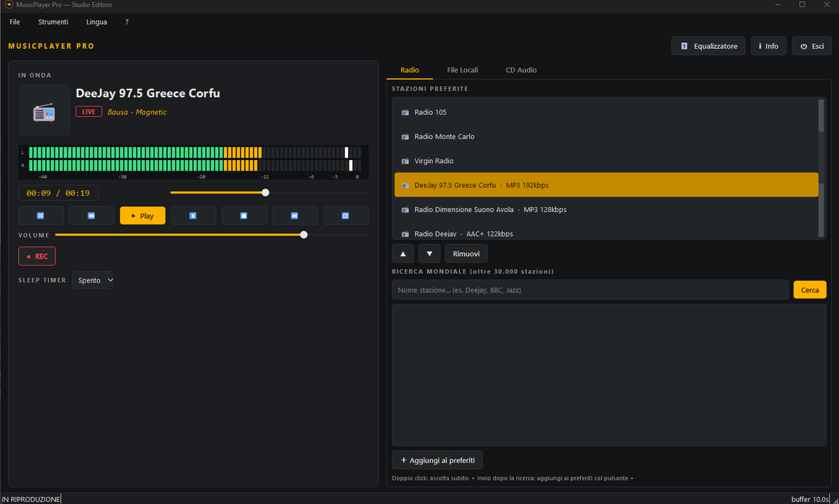Click the playback position slider handle
The width and height of the screenshot is (839, 504).
coord(265,192)
